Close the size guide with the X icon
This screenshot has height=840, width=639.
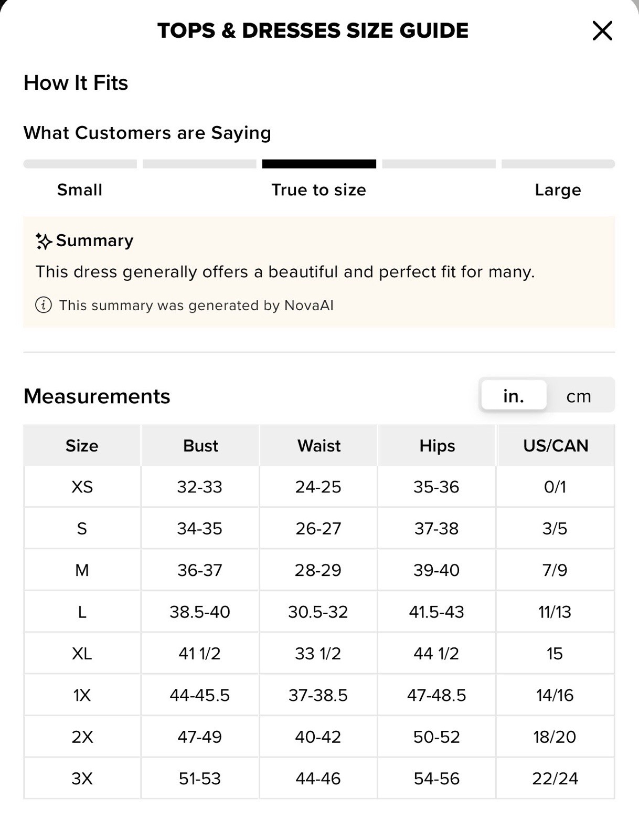[602, 30]
